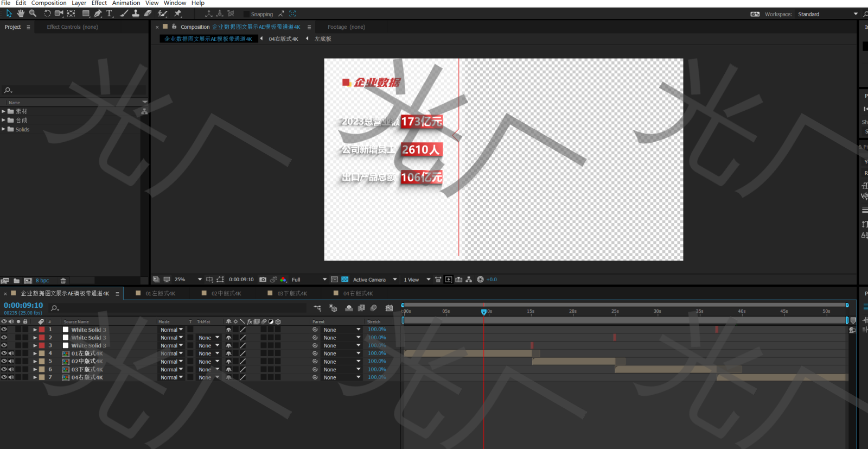The height and width of the screenshot is (449, 868).
Task: Select the Clone Stamp tool
Action: 136,14
